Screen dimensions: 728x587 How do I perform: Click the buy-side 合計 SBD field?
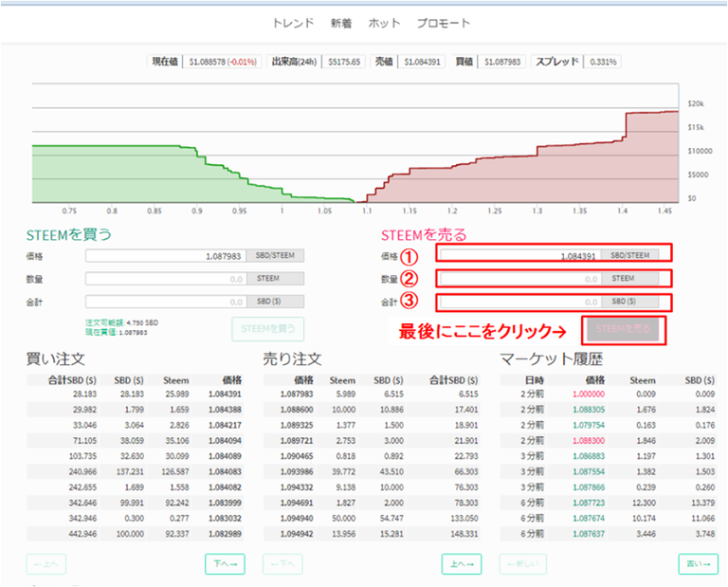point(166,302)
